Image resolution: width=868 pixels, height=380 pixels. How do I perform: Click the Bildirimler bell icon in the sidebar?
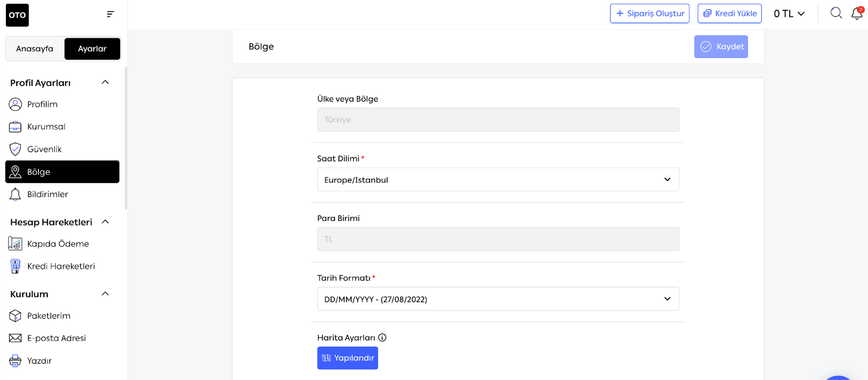tap(15, 194)
